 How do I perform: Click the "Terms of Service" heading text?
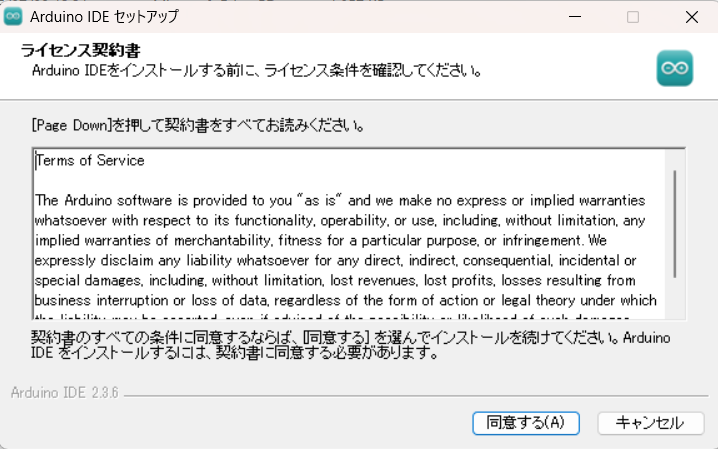pos(90,161)
